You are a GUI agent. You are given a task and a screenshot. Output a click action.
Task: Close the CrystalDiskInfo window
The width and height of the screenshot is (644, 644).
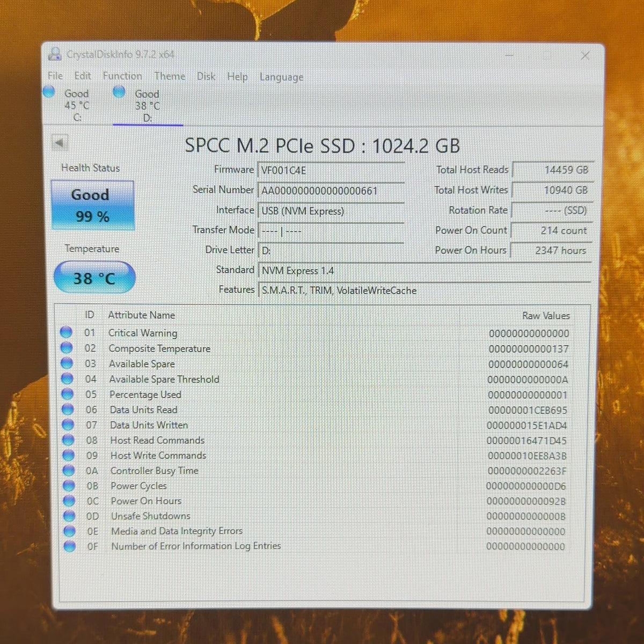[x=585, y=56]
